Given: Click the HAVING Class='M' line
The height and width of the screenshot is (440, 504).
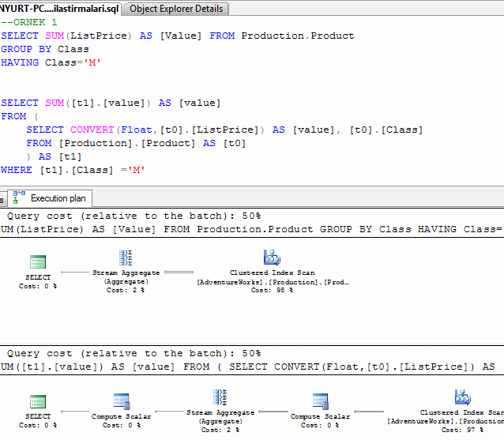Looking at the screenshot, I should tap(51, 62).
